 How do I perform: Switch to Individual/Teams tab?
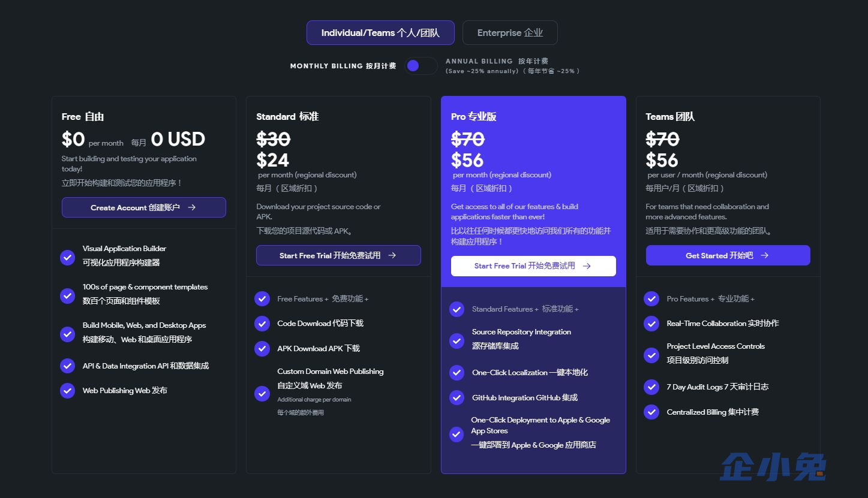pyautogui.click(x=380, y=33)
